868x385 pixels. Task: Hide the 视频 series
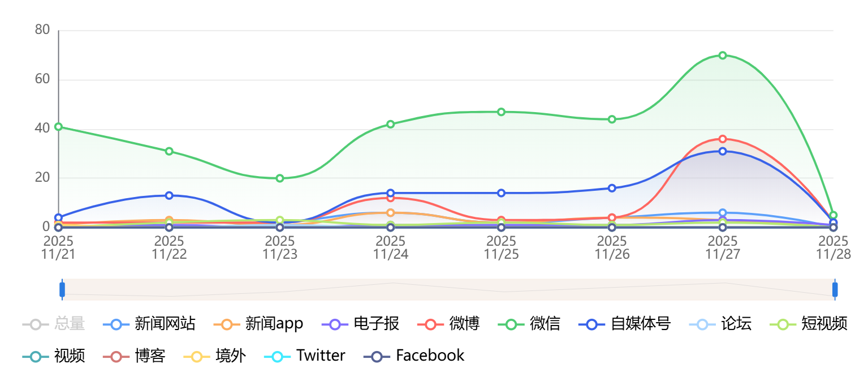54,356
